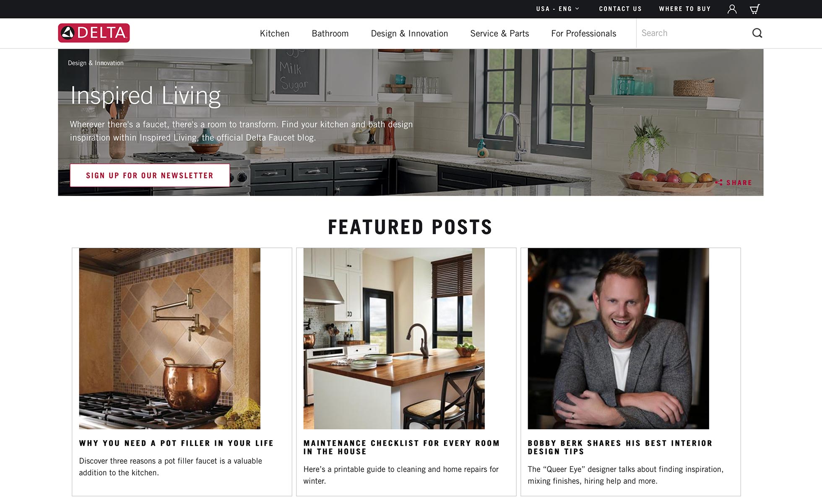Click the Design & Innovation breadcrumb
This screenshot has width=822, height=504.
[x=96, y=63]
